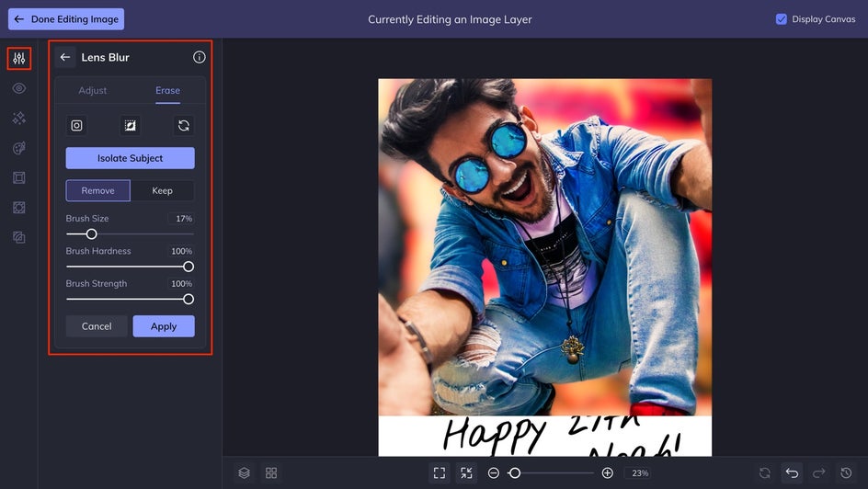Edit the Brush Hardness 100% value
This screenshot has height=489, width=868.
pos(181,251)
